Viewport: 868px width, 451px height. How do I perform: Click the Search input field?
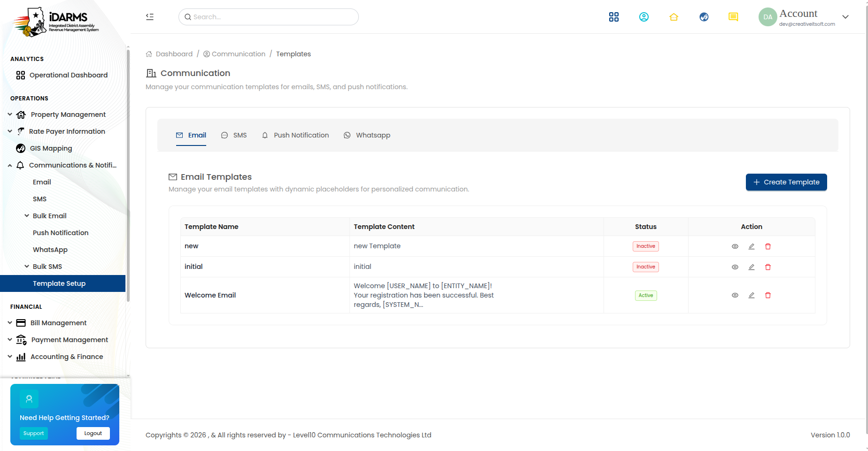point(269,17)
